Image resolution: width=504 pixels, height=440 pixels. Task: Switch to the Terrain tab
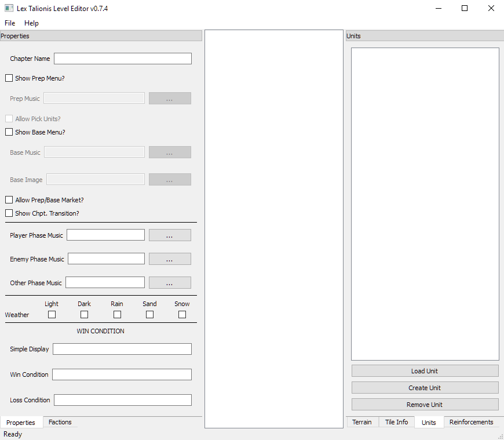[x=362, y=423]
